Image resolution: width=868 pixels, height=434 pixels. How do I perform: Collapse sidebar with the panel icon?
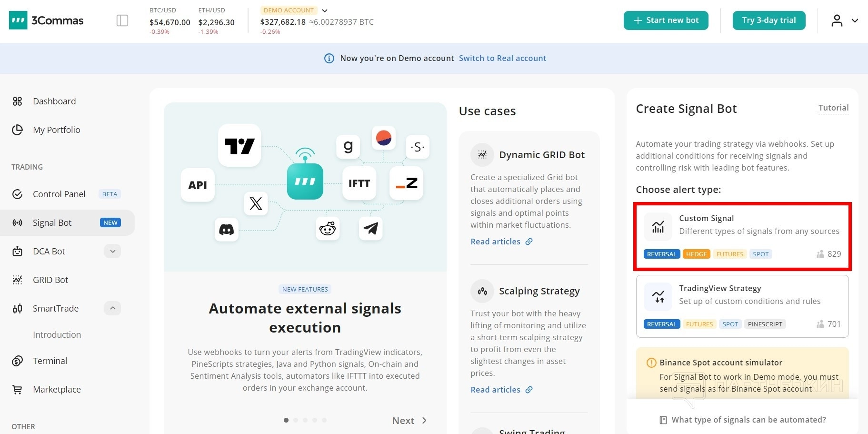click(122, 20)
